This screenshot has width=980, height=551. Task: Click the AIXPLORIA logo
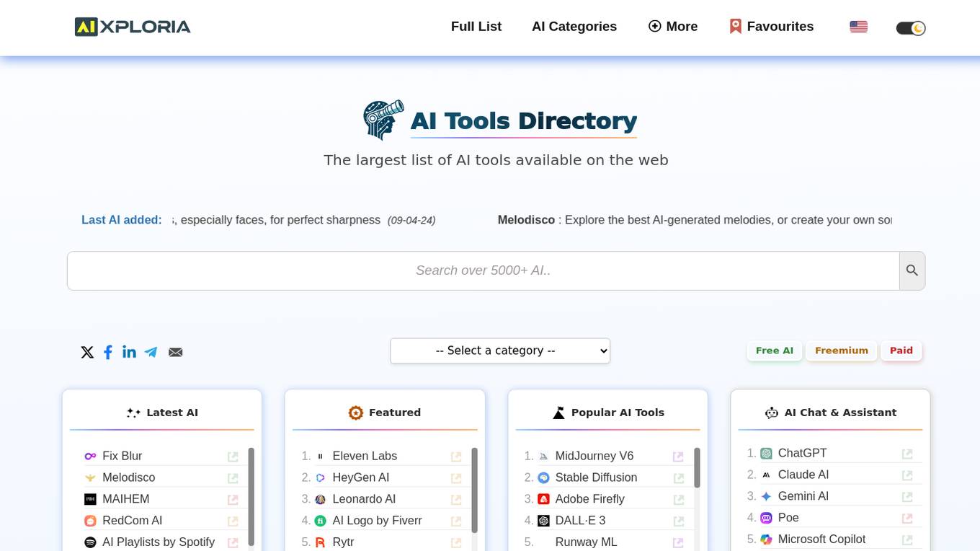click(x=133, y=27)
